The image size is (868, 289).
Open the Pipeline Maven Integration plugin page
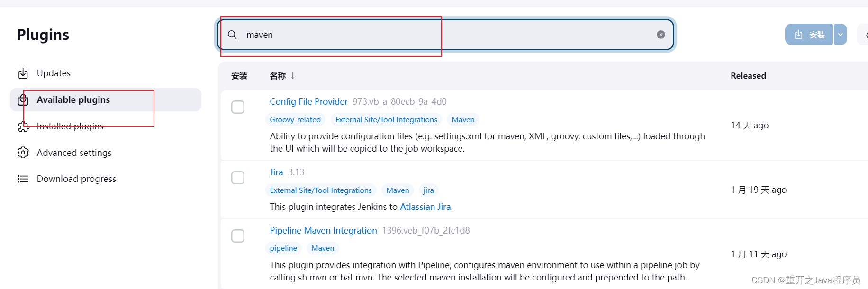click(x=323, y=231)
